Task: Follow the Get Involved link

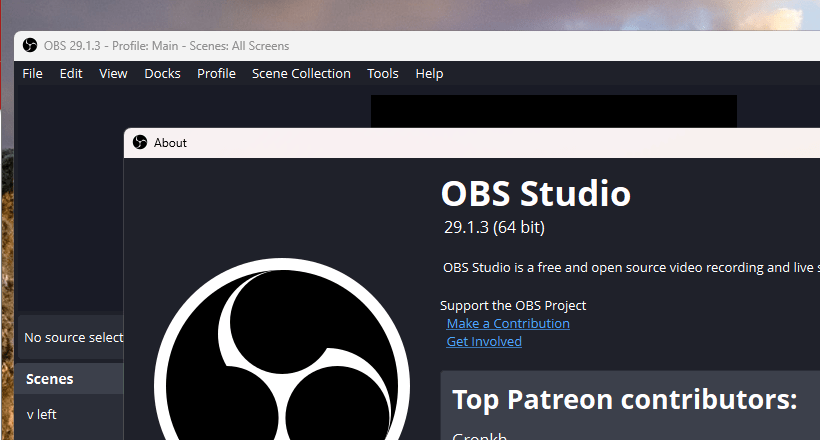Action: pyautogui.click(x=484, y=342)
